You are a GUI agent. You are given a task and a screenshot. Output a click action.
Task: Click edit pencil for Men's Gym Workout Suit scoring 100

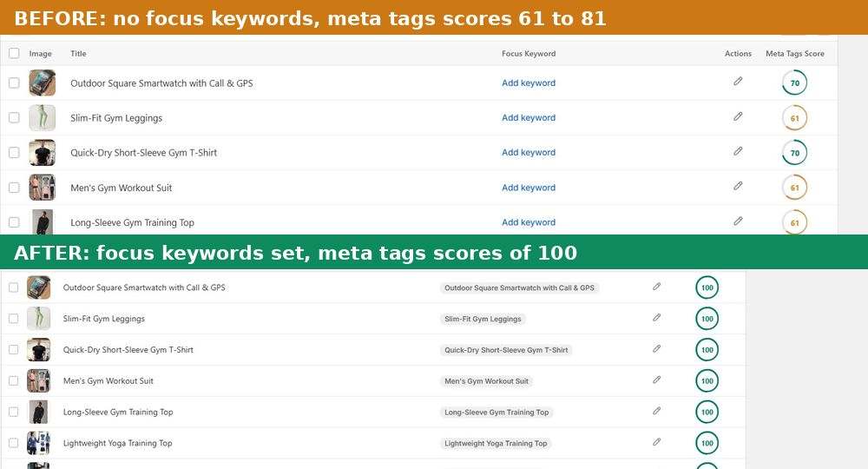(x=656, y=380)
